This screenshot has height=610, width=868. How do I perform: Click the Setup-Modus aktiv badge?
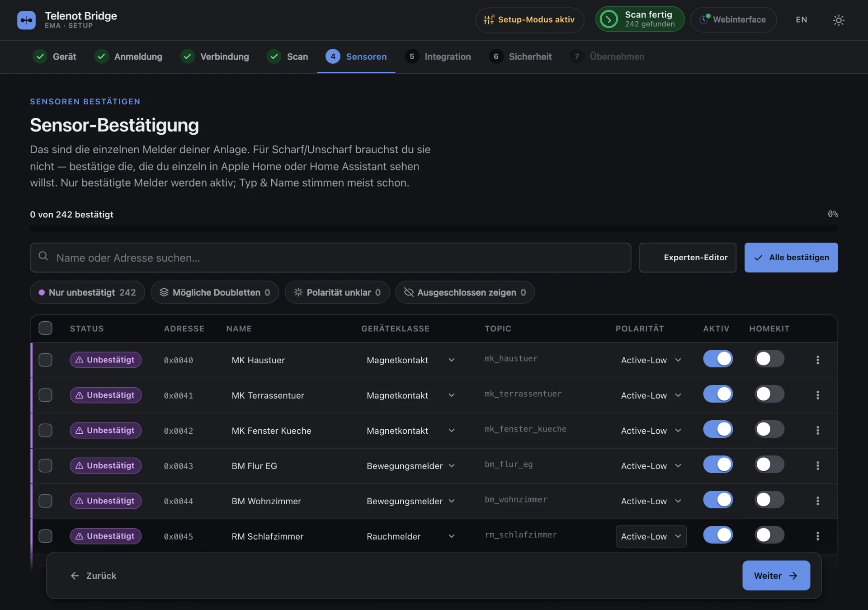click(529, 20)
